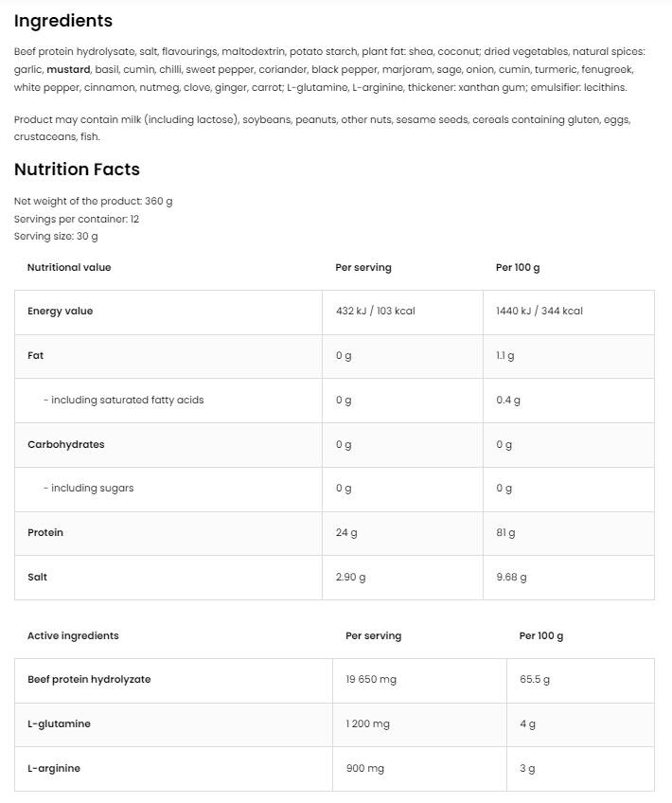Viewport: 672px width, 803px height.
Task: Click the L-arginine row label
Action: click(x=54, y=769)
